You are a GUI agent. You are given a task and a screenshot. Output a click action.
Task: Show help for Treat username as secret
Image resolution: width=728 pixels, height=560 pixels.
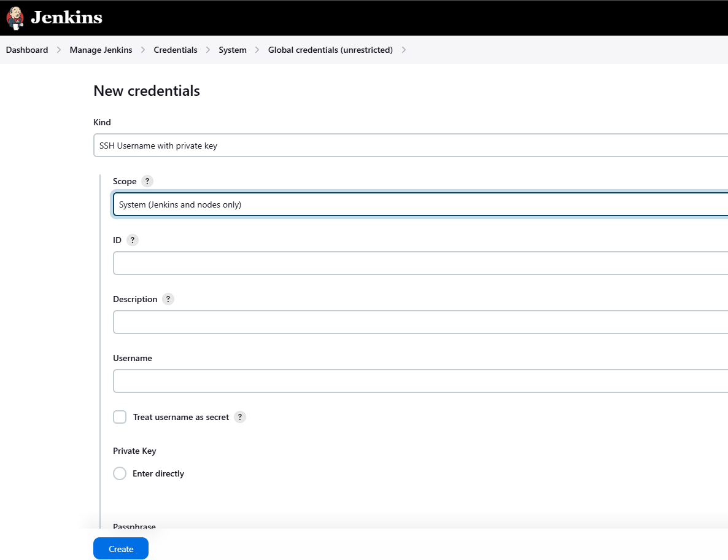point(240,417)
